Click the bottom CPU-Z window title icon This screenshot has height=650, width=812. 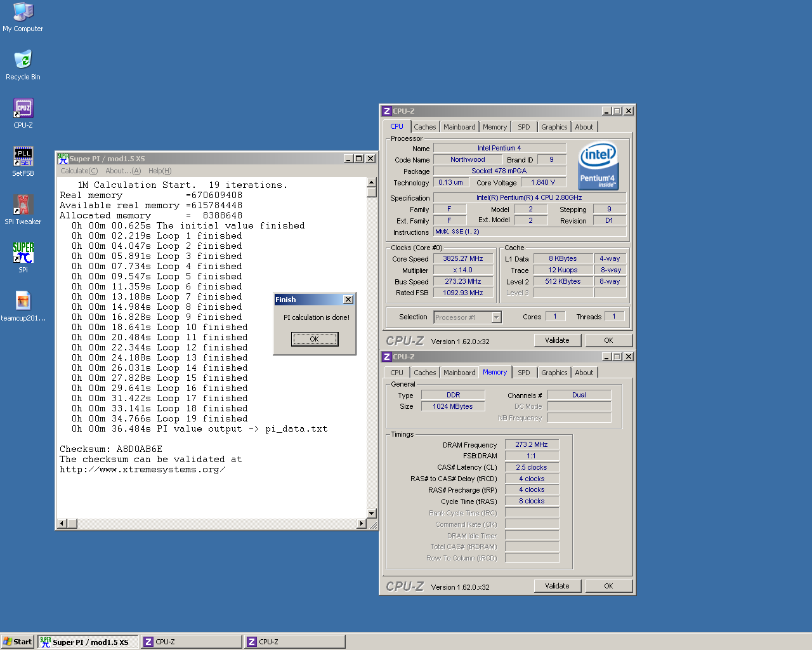pyautogui.click(x=387, y=357)
